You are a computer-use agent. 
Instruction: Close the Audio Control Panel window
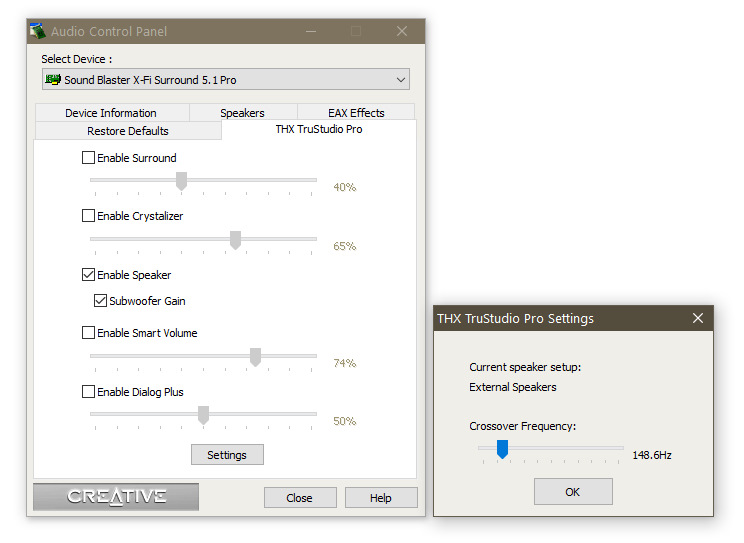402,31
